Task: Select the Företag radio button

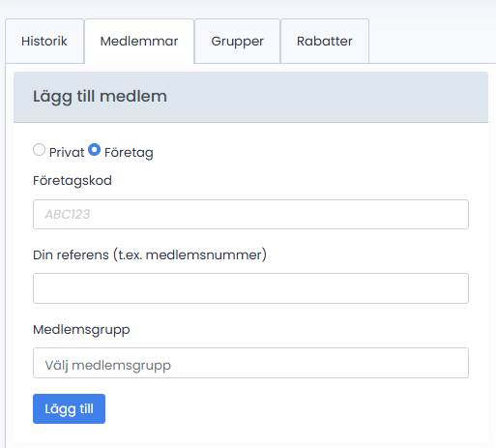Action: (94, 150)
